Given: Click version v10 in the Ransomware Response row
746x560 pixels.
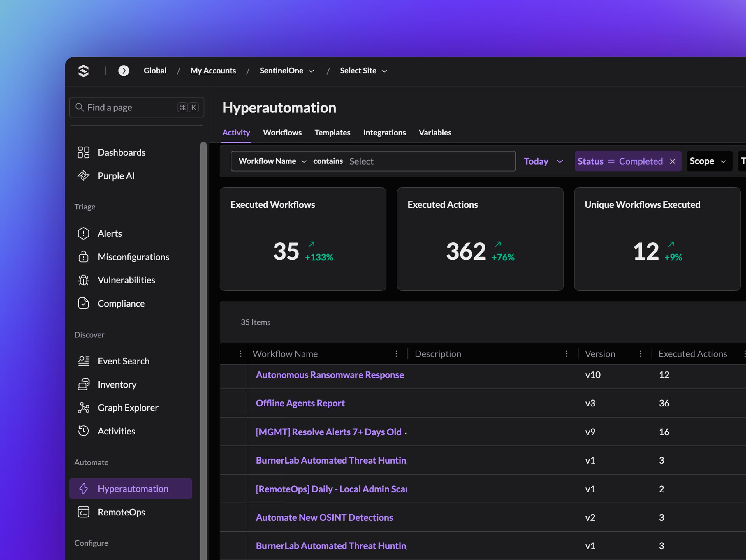Looking at the screenshot, I should point(593,375).
